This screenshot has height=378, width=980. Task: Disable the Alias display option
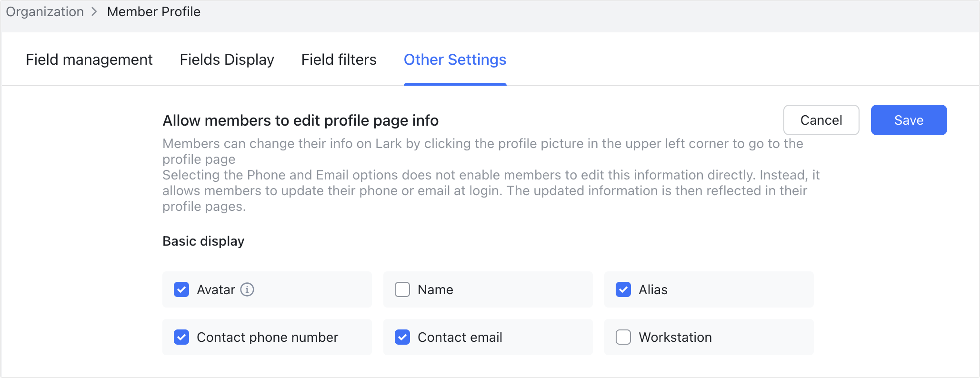623,289
